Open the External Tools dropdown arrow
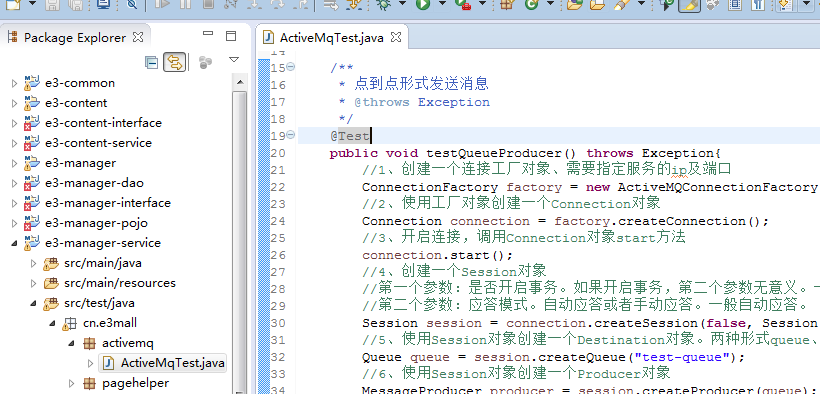The height and width of the screenshot is (394, 820). tap(482, 4)
